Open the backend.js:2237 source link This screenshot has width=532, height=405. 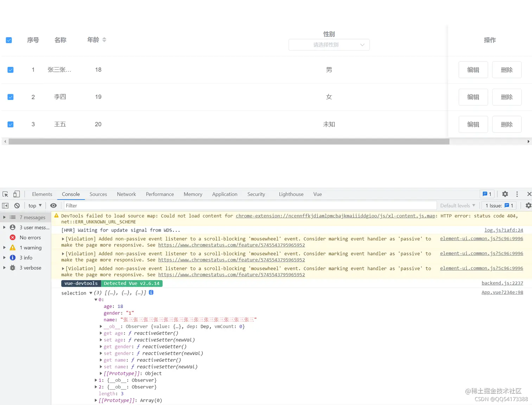coord(502,283)
